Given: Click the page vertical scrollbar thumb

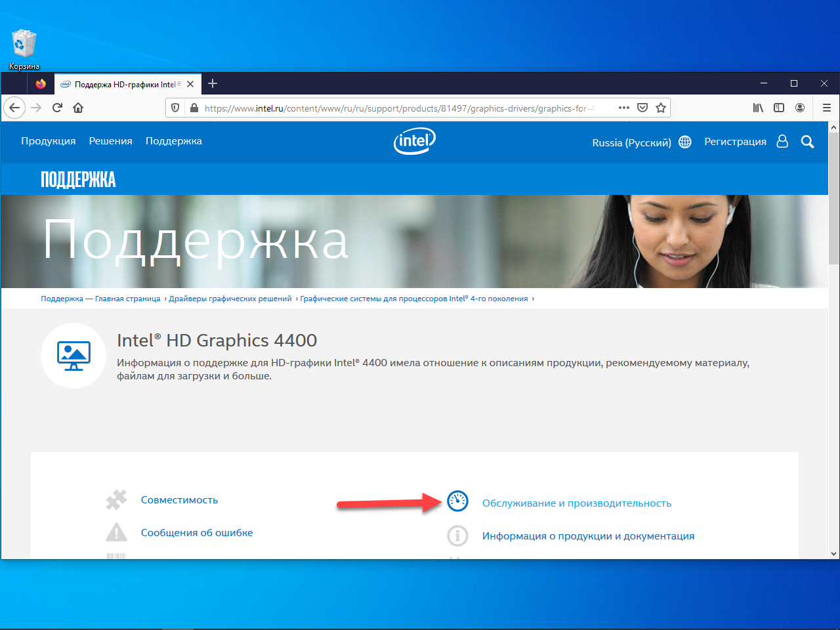Looking at the screenshot, I should click(834, 198).
